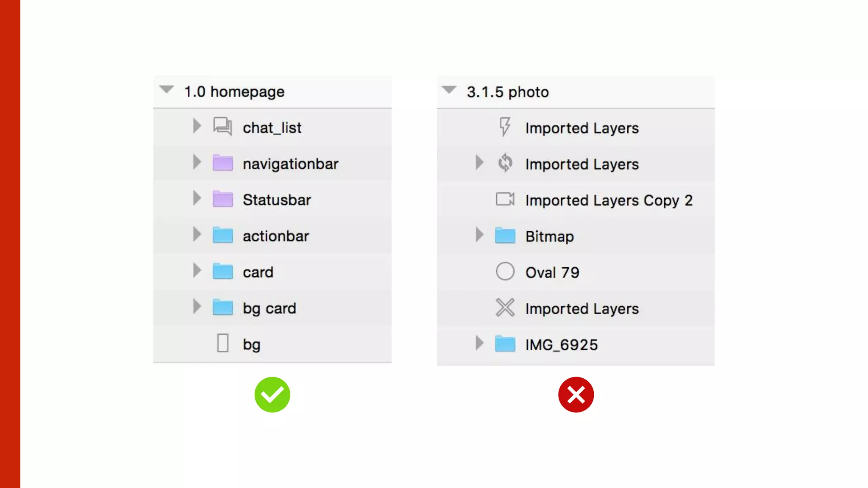Screen dimensions: 868x488
Task: Collapse the 3.1.5 photo artboard
Action: [x=449, y=90]
